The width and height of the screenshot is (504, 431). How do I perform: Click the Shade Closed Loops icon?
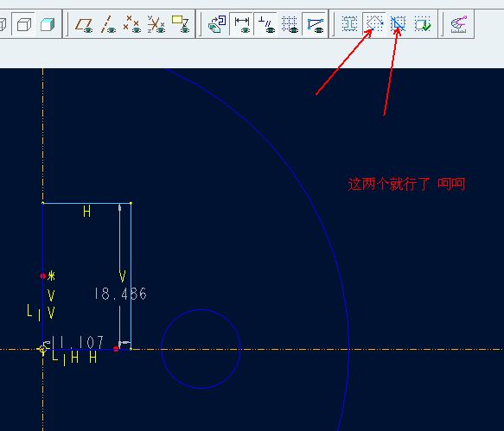pyautogui.click(x=350, y=24)
